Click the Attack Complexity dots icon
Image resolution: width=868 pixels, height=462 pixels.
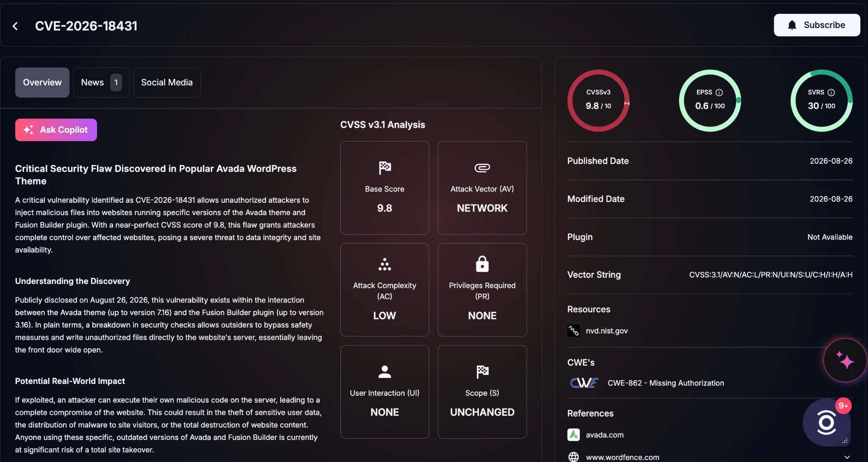click(x=384, y=264)
